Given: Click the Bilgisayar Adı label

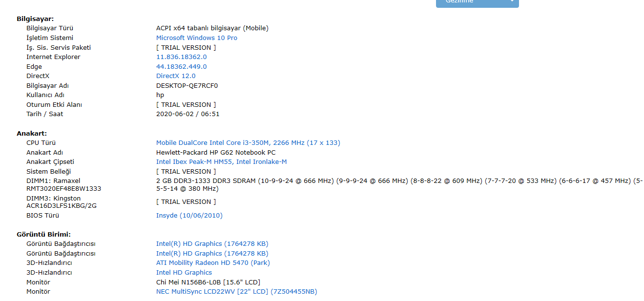Looking at the screenshot, I should click(47, 85).
